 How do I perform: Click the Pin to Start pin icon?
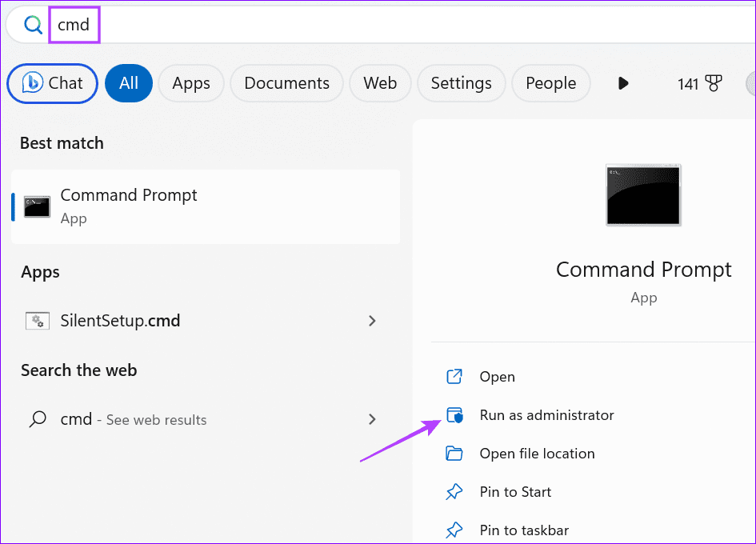[454, 492]
